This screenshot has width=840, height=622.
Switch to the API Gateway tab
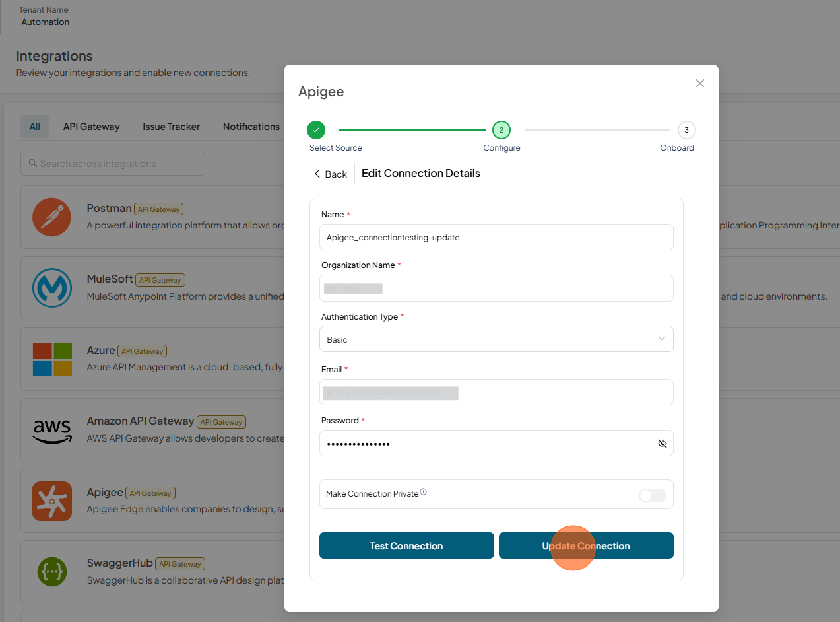[92, 127]
